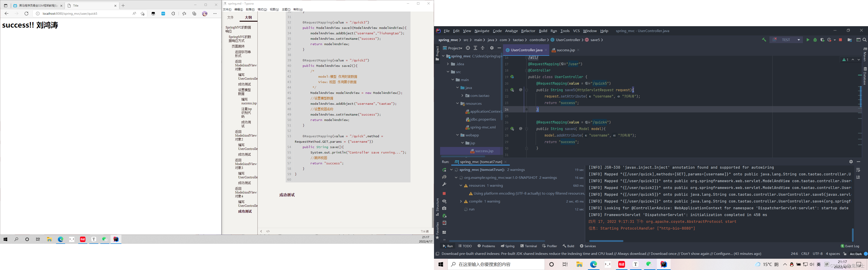Click locate-in-project target icon in Project panel
The height and width of the screenshot is (270, 868).
coord(468,48)
